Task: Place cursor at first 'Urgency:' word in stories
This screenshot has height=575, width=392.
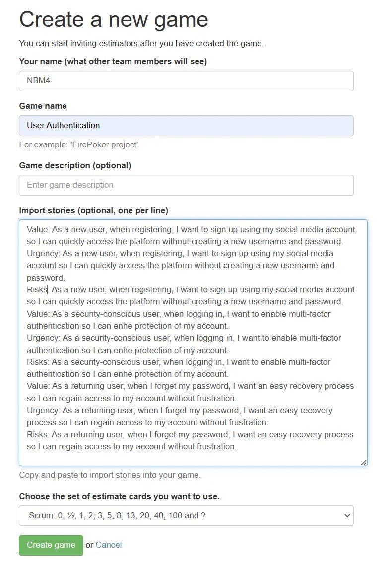Action: (43, 254)
